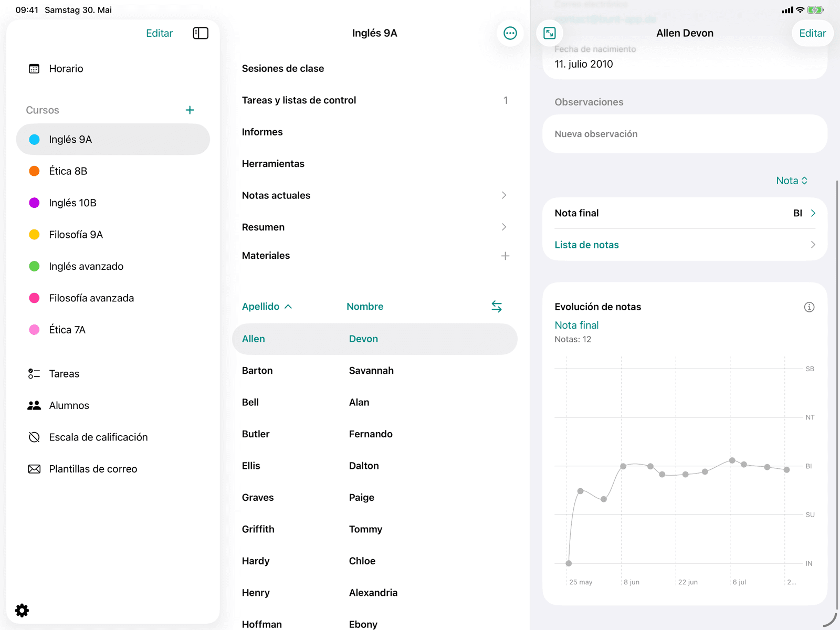Swap name column order icon
This screenshot has height=630, width=840.
pos(497,306)
